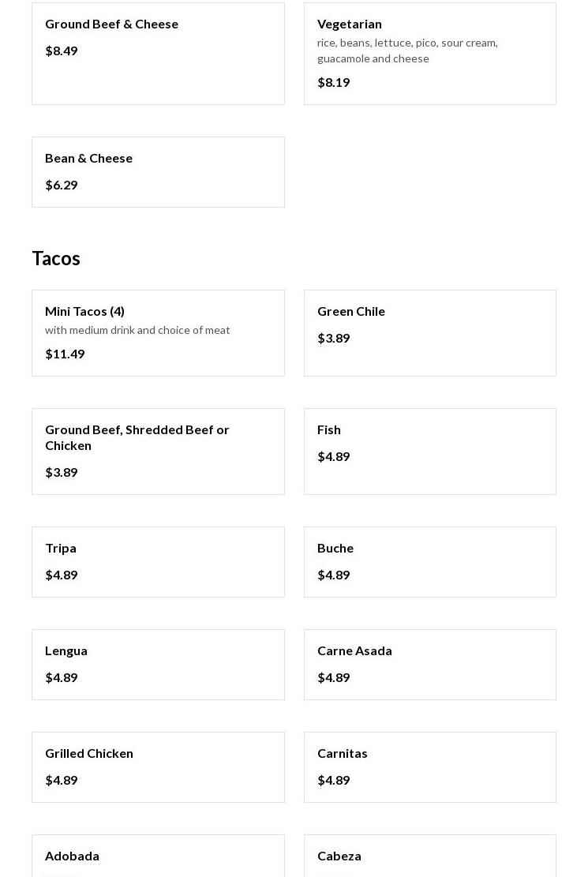Click the Vegetarian ingredients description text
Screen dimensions: 588x877
click(x=406, y=51)
